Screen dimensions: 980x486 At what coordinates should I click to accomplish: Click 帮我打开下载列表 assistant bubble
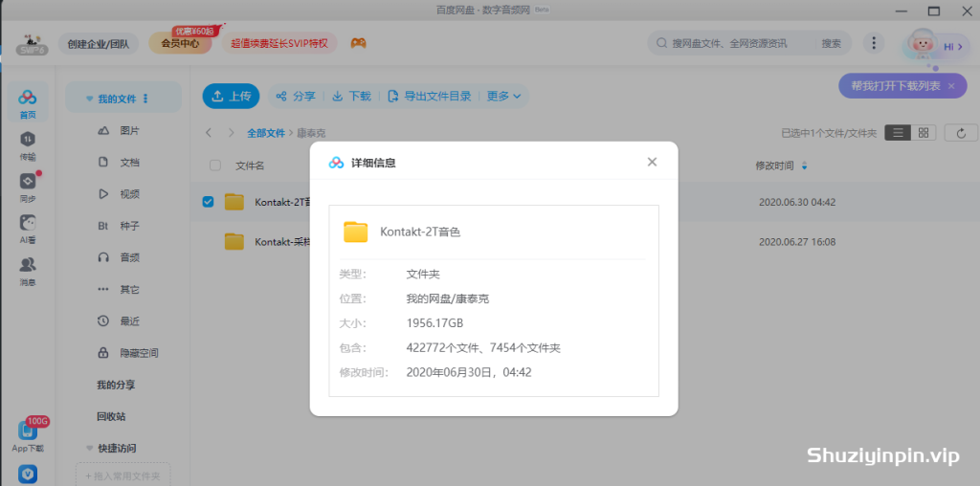[x=896, y=85]
